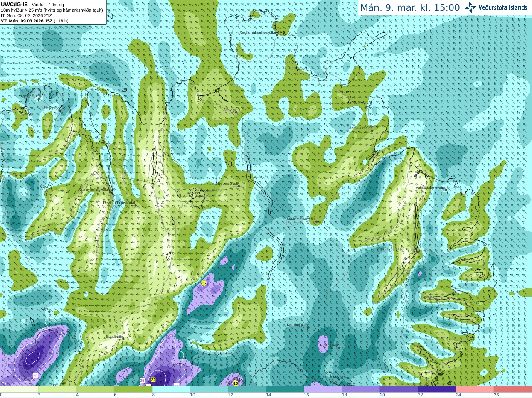Click the Siglufjörður station label
The image size is (532, 398).
click(29, 96)
